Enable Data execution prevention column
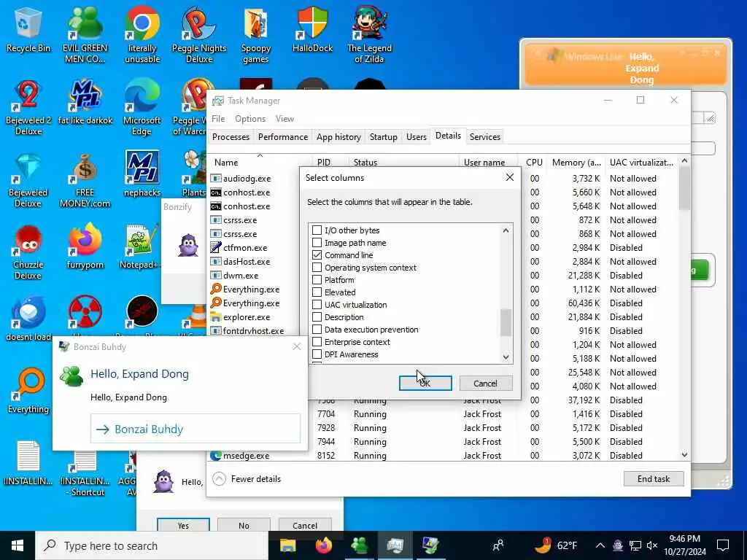This screenshot has height=560, width=747. point(317,329)
